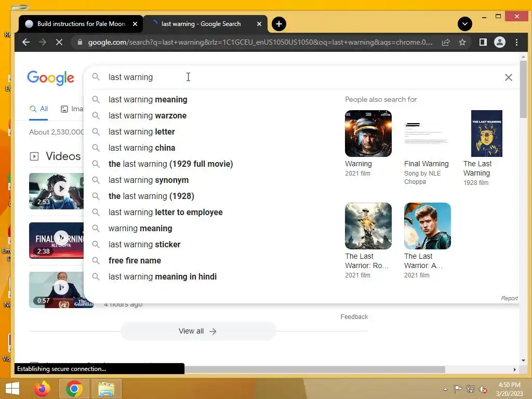Stop page loading with the X button
Image resolution: width=532 pixels, height=399 pixels.
pyautogui.click(x=59, y=42)
